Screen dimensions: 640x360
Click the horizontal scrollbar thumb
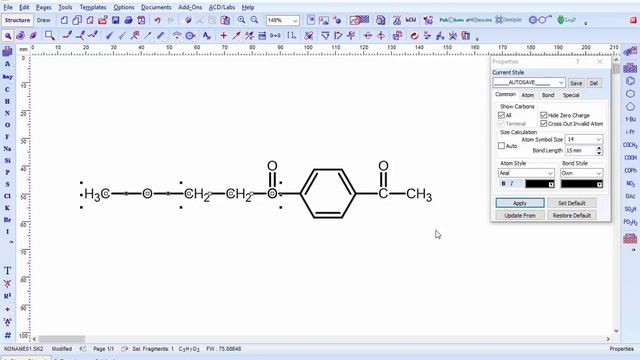[62, 339]
